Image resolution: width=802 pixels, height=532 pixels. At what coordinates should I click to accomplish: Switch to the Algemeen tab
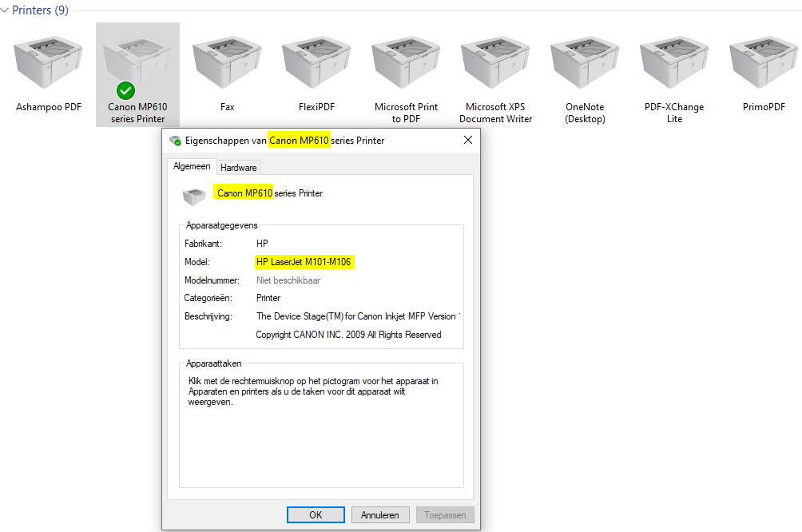click(x=192, y=166)
